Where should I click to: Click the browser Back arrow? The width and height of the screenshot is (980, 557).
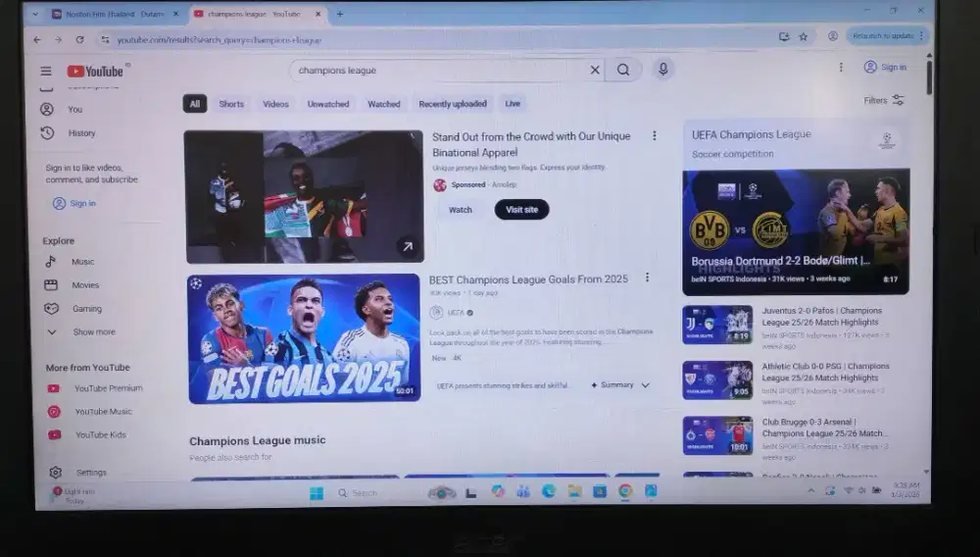coord(37,39)
